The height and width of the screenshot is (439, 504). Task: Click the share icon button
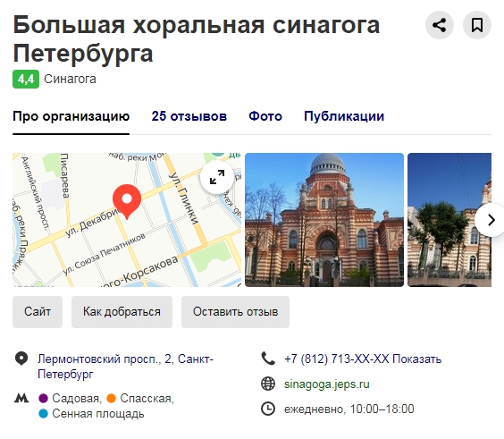click(x=439, y=25)
